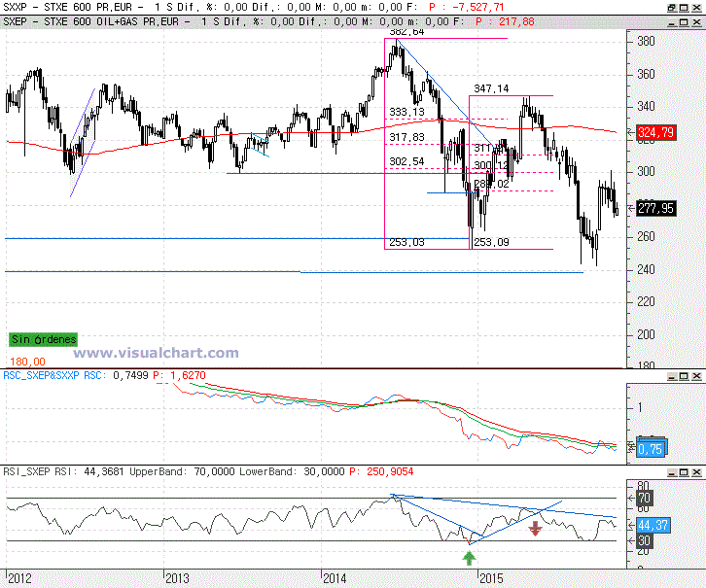Click the RSI lower band 30 tag
The height and width of the screenshot is (588, 706).
[644, 540]
